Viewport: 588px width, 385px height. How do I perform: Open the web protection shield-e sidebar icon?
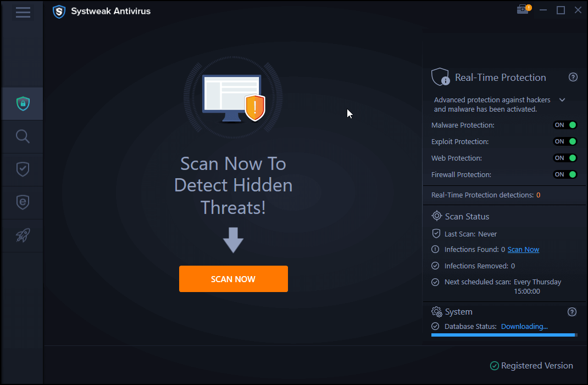(22, 202)
